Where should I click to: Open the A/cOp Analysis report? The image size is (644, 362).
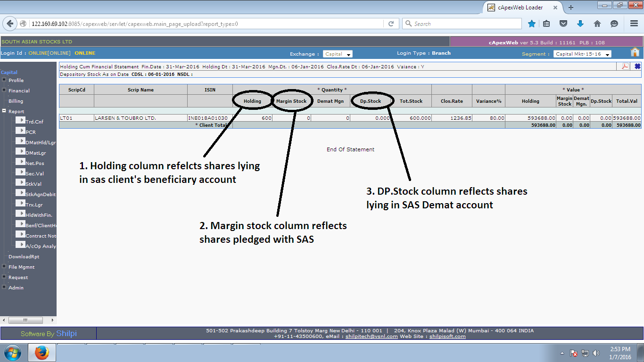pyautogui.click(x=41, y=246)
